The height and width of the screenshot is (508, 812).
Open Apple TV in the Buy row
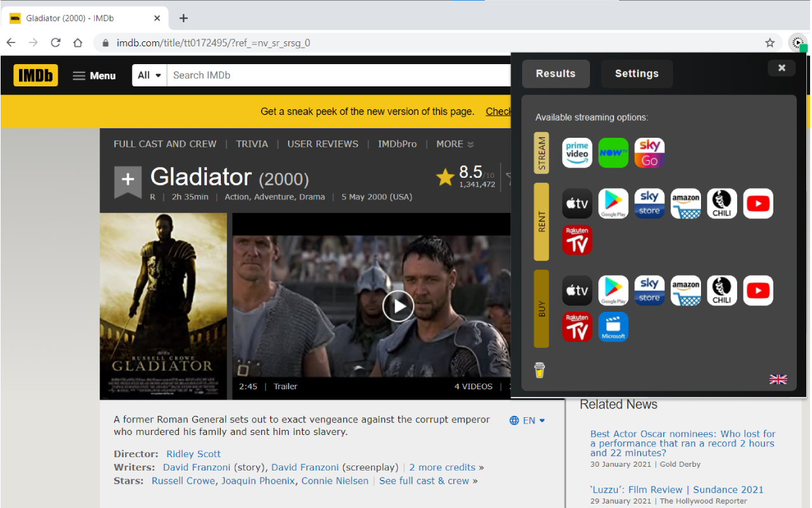pos(577,291)
